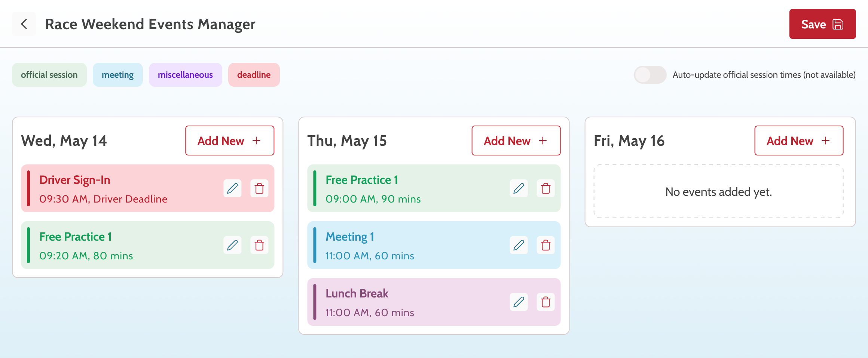Select the official session category tag

point(49,75)
